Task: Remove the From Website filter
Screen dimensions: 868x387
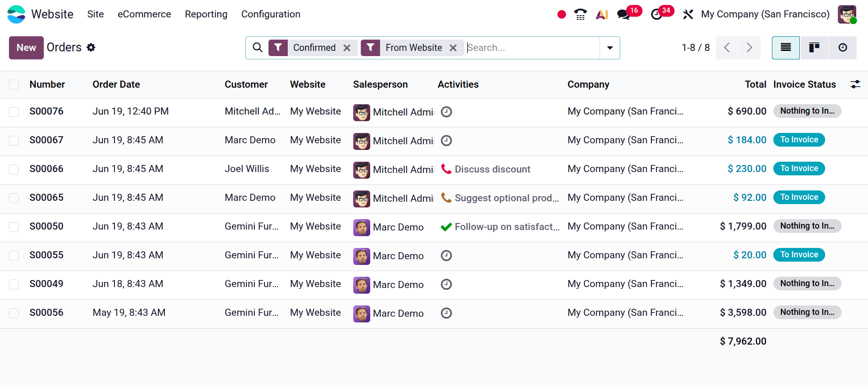Action: 453,48
